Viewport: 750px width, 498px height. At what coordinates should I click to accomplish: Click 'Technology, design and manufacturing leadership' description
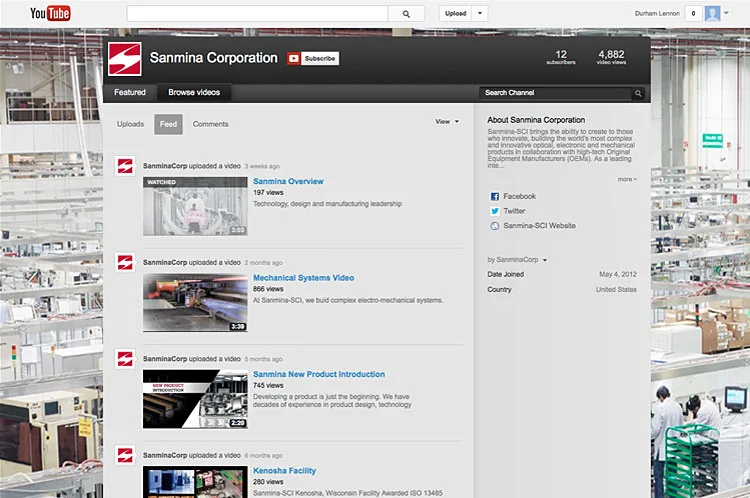pos(328,204)
